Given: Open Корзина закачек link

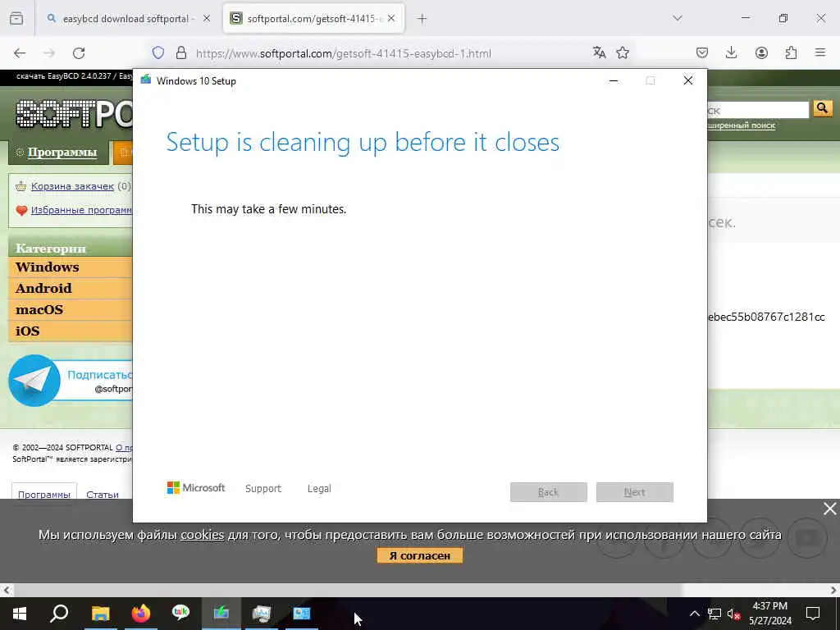Looking at the screenshot, I should (x=72, y=186).
